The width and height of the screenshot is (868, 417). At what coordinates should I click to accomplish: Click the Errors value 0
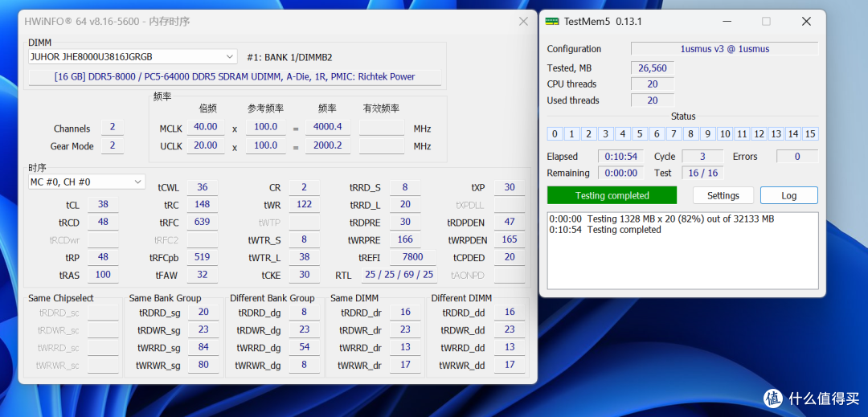coord(797,157)
